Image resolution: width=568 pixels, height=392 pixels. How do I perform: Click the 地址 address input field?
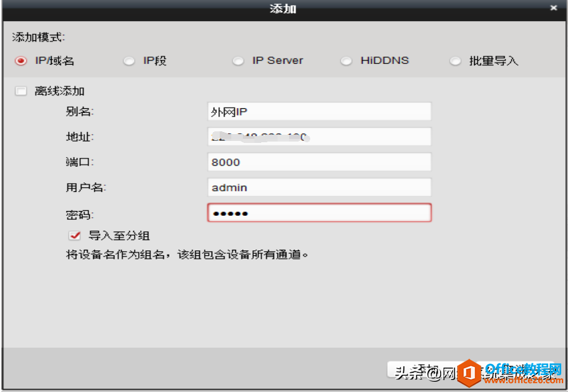point(319,137)
